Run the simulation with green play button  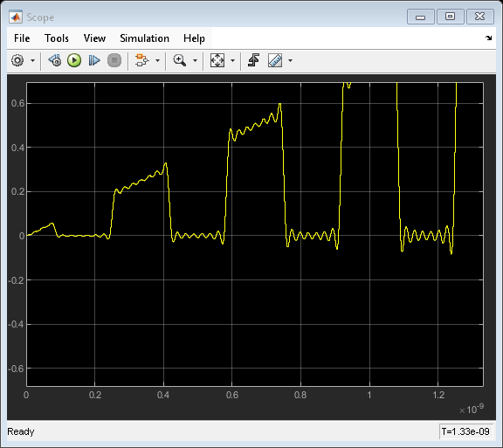[x=74, y=60]
